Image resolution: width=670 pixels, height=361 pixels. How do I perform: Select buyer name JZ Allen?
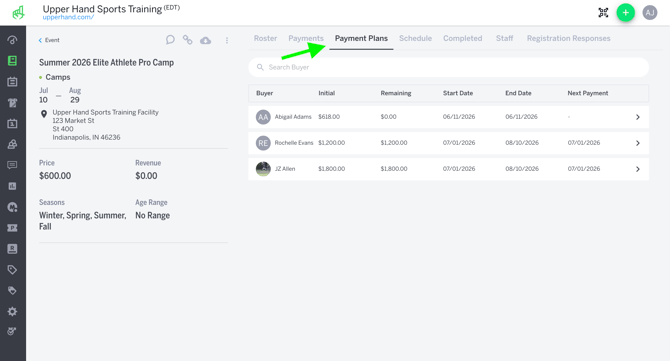click(x=285, y=169)
